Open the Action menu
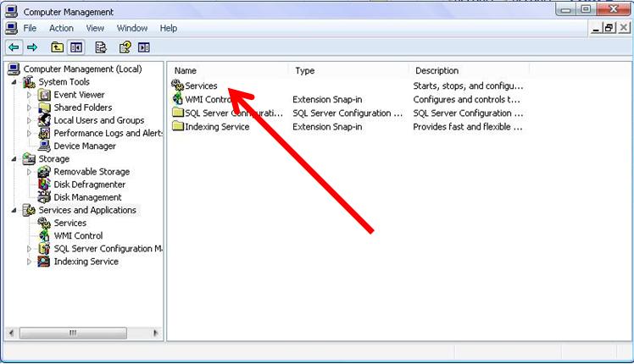The image size is (634, 364). (61, 28)
